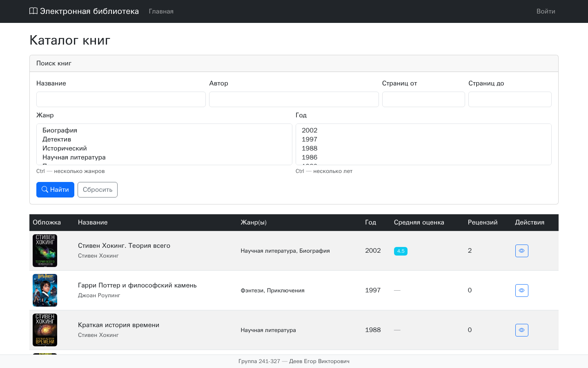View details of Краткая история времени
Image resolution: width=588 pixels, height=368 pixels.
tap(521, 330)
